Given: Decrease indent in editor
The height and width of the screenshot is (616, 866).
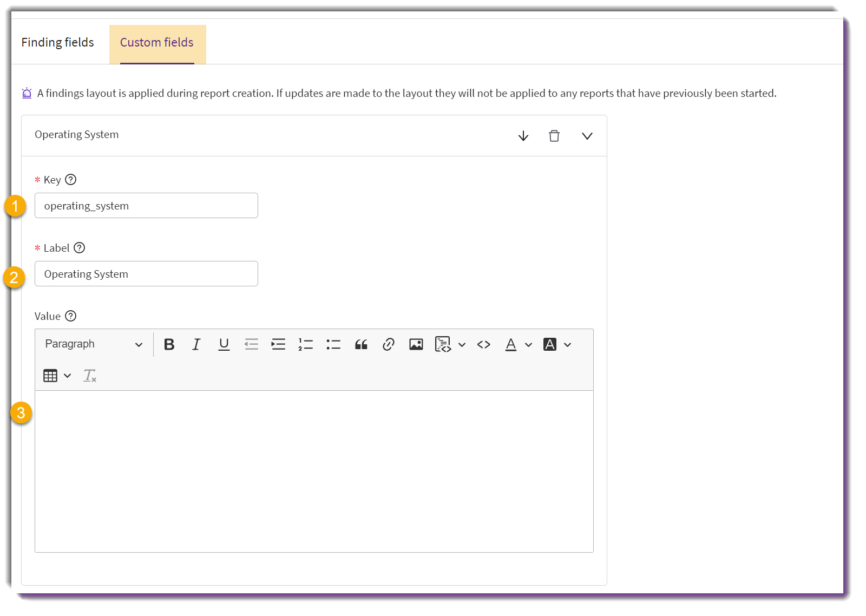Looking at the screenshot, I should click(251, 344).
